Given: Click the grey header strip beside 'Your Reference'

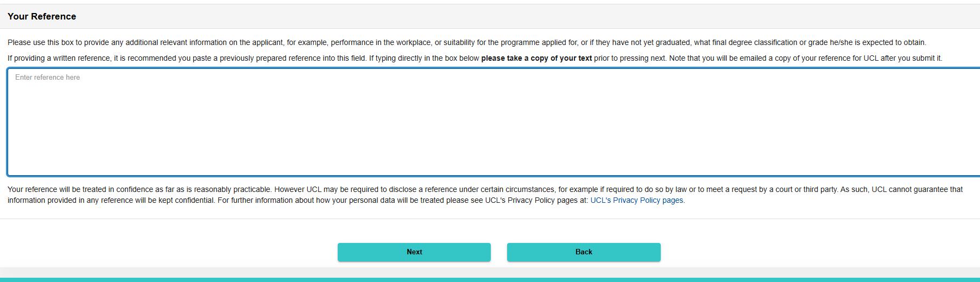Looking at the screenshot, I should coord(489,17).
